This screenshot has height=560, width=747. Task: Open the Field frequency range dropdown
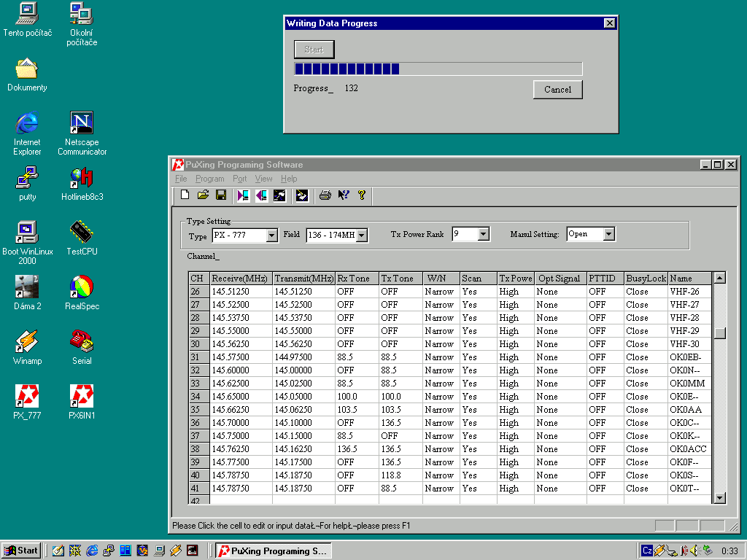[x=362, y=235]
